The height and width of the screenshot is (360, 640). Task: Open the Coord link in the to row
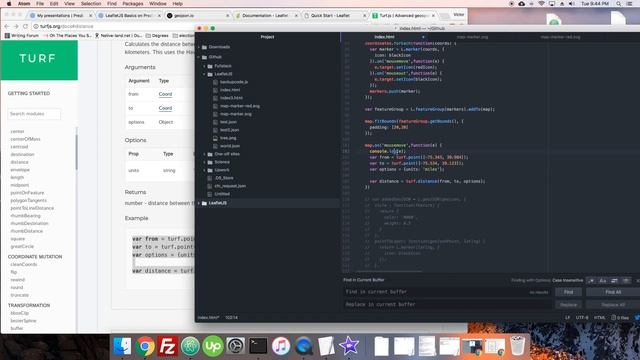[x=165, y=108]
